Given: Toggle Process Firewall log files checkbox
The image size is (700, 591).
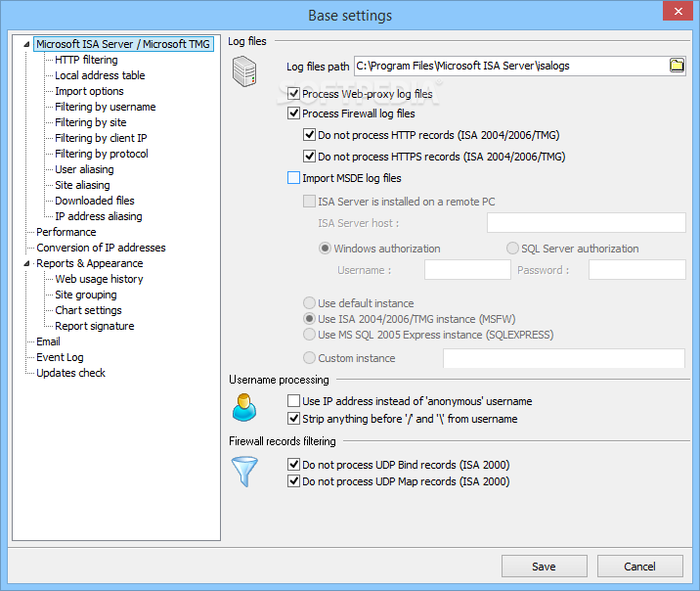Looking at the screenshot, I should tap(293, 114).
